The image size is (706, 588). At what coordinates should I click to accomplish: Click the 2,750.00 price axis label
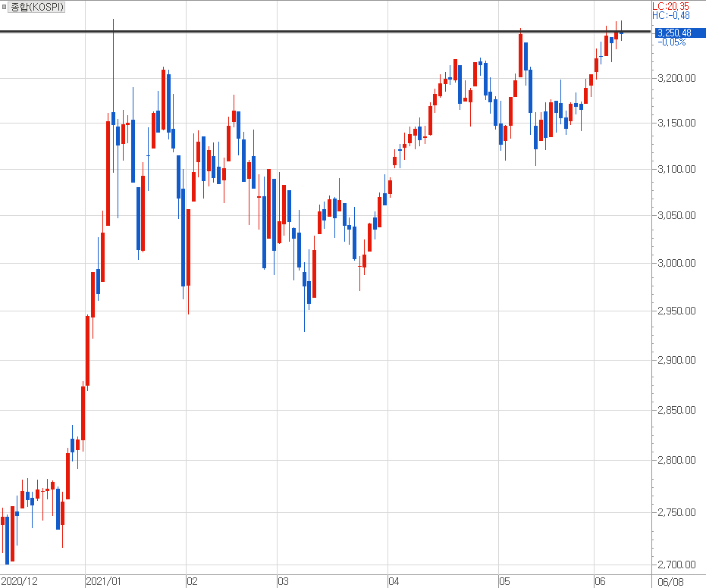676,512
